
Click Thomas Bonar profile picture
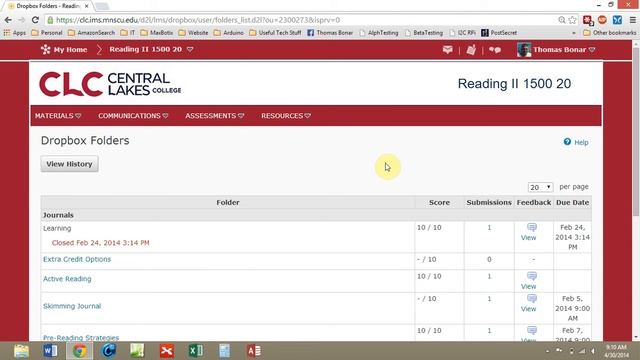coord(524,49)
